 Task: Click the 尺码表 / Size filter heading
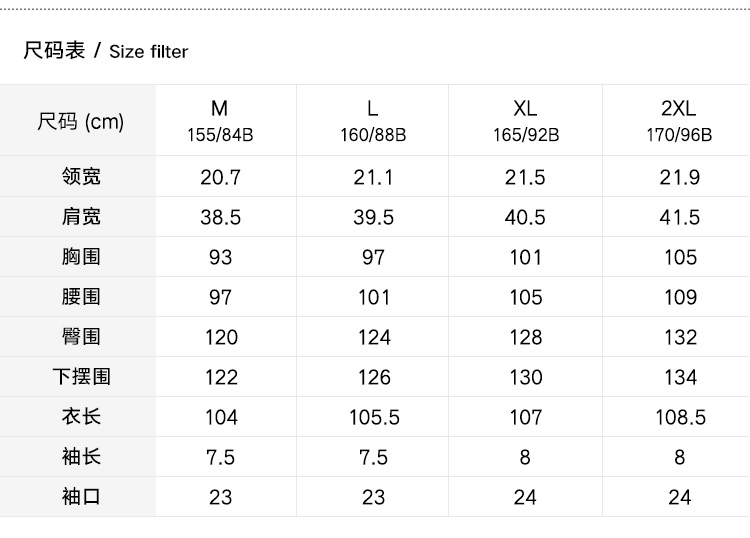click(x=106, y=51)
